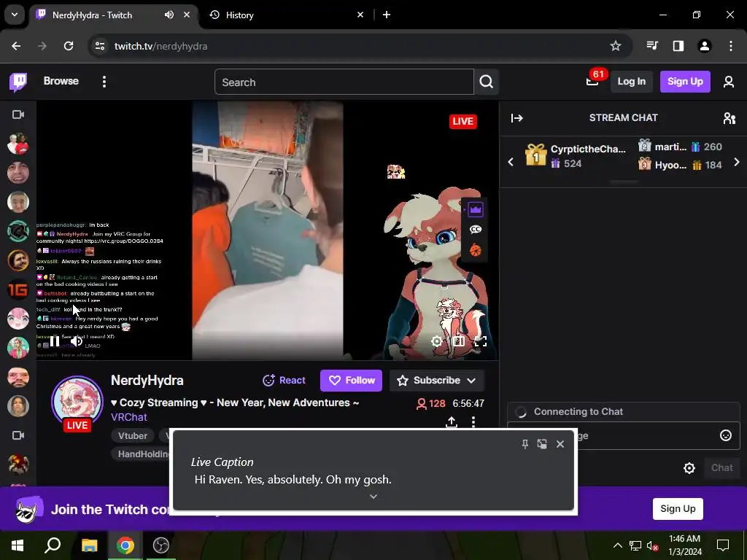The image size is (747, 560).
Task: Open the tab search dropdown arrow
Action: (15, 15)
